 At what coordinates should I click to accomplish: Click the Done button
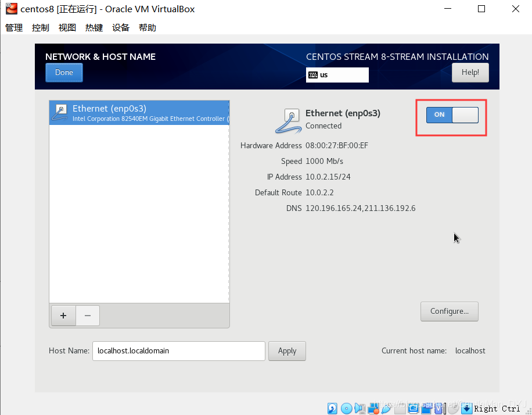64,72
